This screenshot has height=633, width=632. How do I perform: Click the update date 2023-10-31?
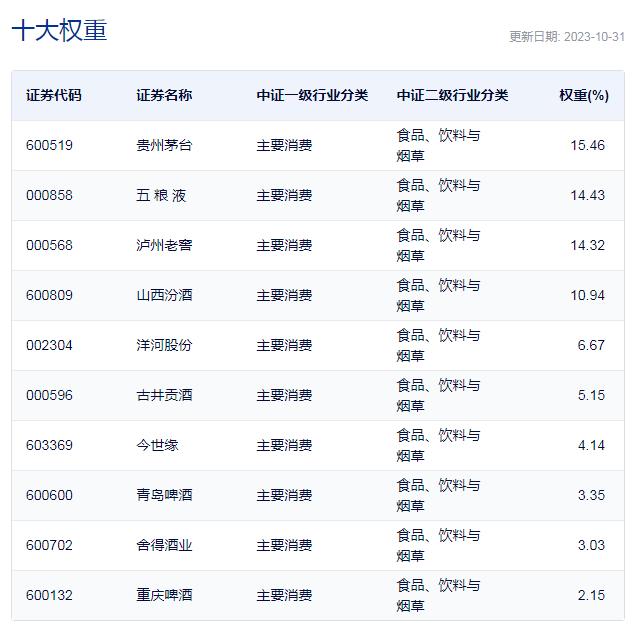point(594,37)
